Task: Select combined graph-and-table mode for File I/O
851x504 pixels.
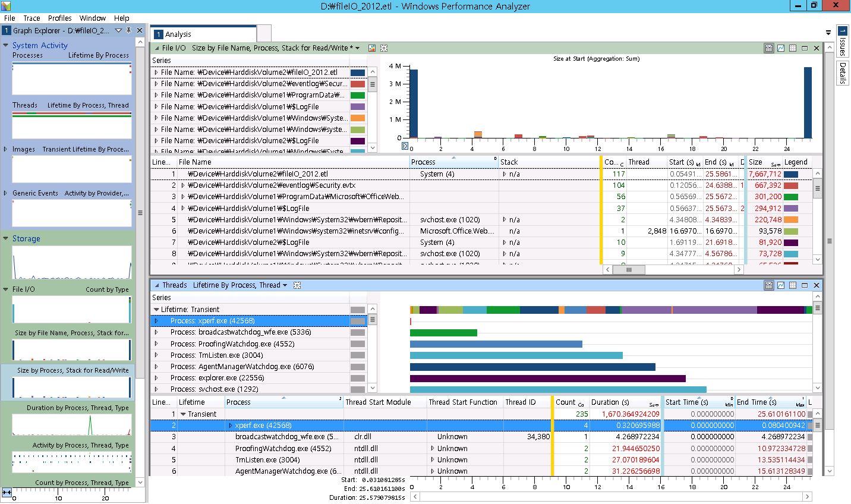Action: click(x=769, y=48)
